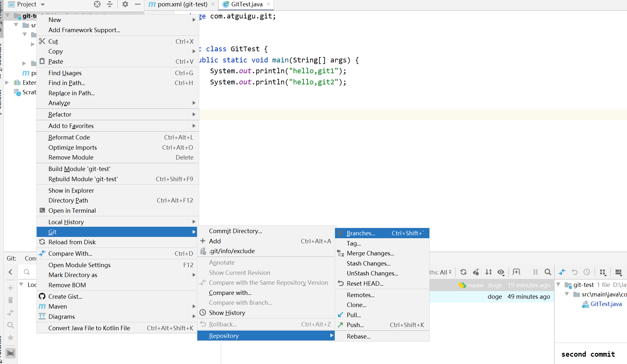Click the locate-in-project crosshair icon
Viewport: 627px width, 364px height.
click(x=97, y=4)
